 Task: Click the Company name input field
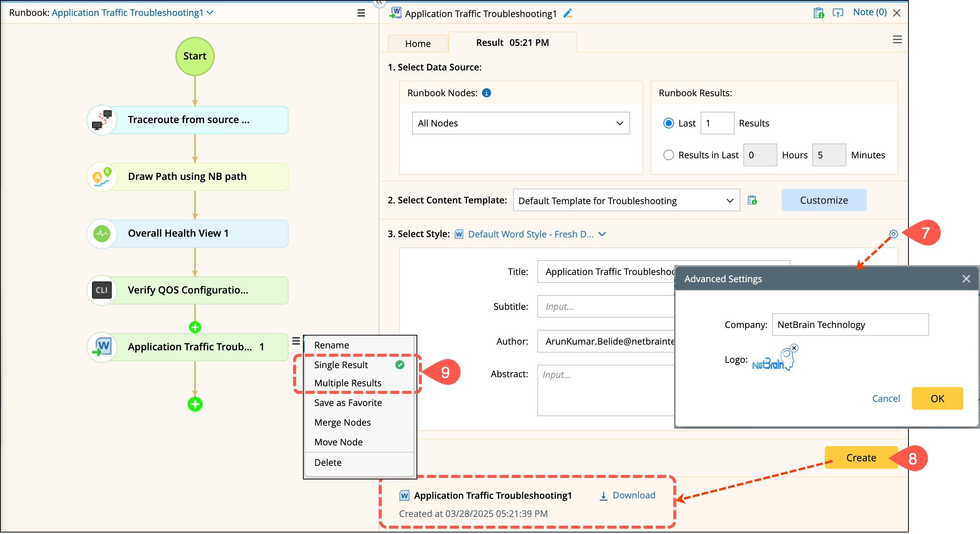(x=850, y=325)
